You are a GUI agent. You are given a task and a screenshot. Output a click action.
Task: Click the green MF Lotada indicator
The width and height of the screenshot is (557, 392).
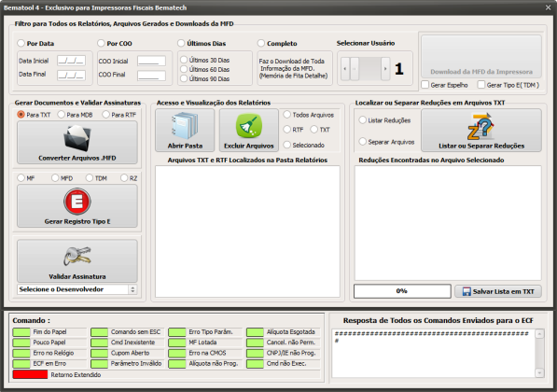[177, 343]
